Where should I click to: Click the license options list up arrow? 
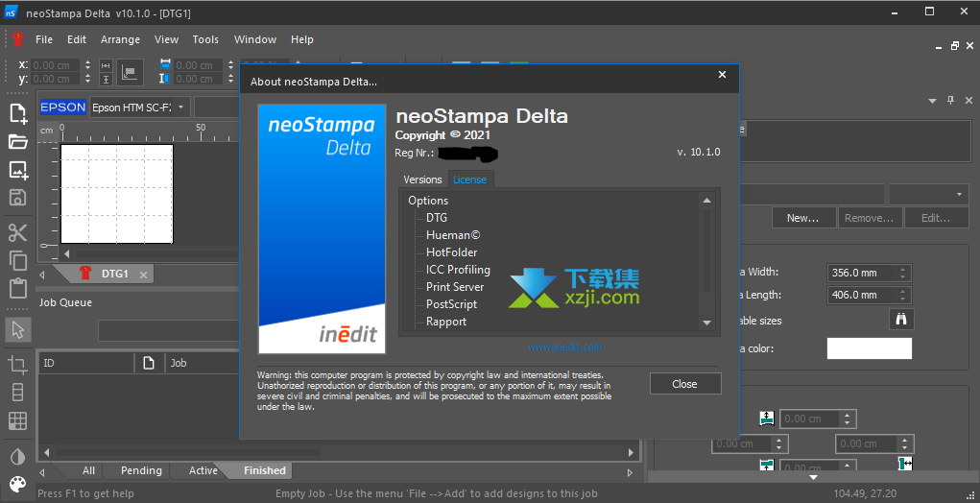pos(706,201)
